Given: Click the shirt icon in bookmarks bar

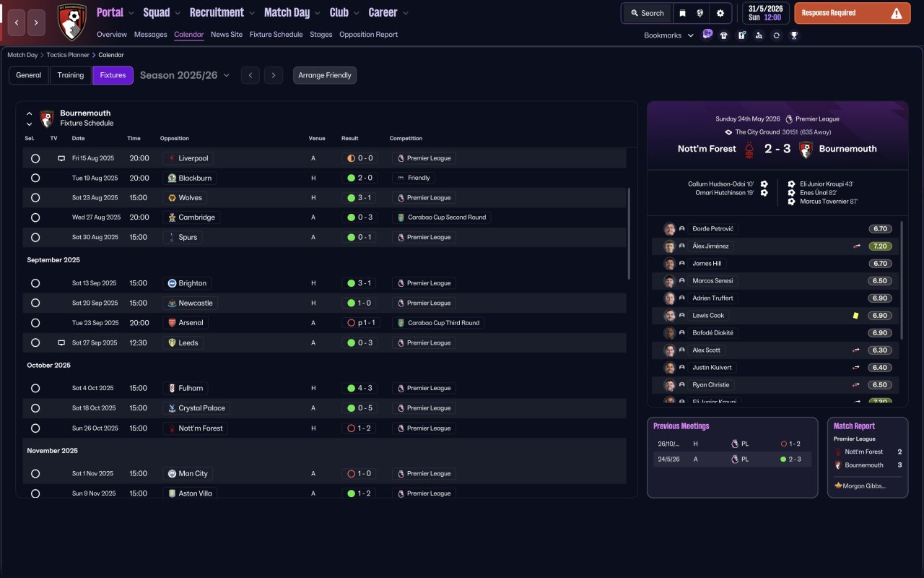Looking at the screenshot, I should point(724,35).
